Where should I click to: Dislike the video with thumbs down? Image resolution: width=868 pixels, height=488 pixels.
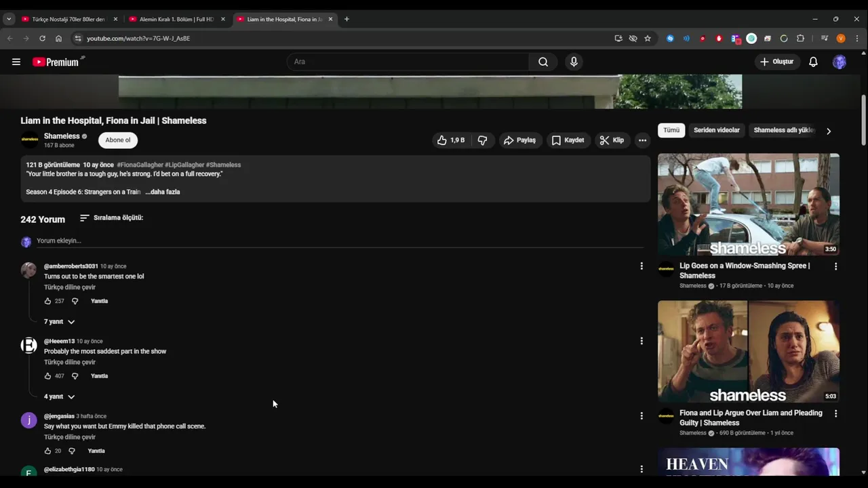pos(483,140)
